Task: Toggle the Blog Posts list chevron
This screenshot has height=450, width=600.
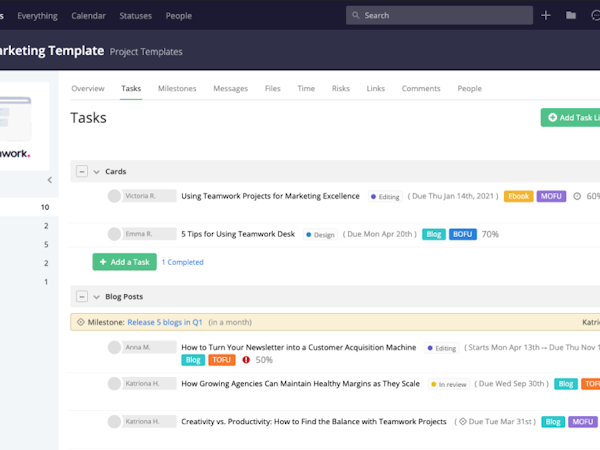Action: [x=96, y=297]
